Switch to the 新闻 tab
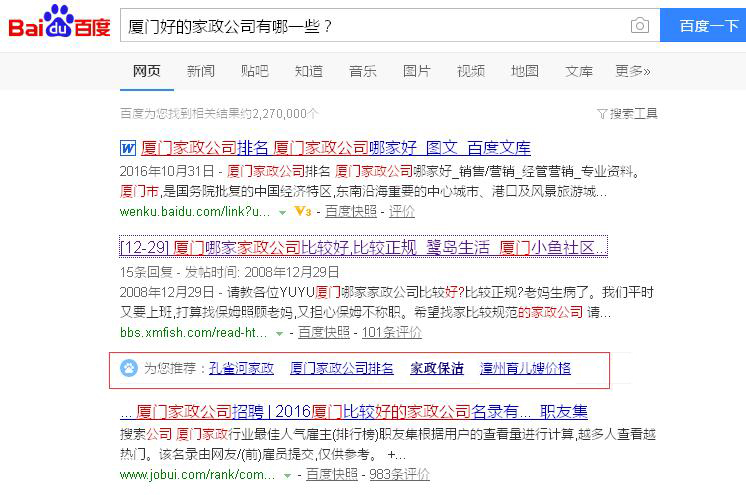Viewport: 746px width, 495px height. pyautogui.click(x=200, y=71)
